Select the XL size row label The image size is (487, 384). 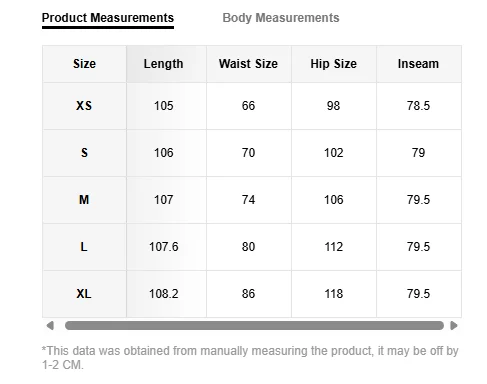84,294
